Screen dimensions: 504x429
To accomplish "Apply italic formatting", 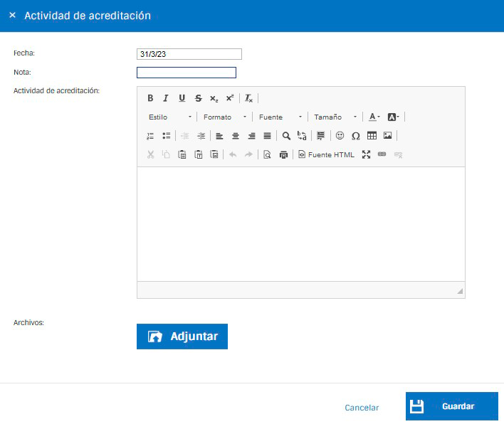I will pyautogui.click(x=166, y=98).
